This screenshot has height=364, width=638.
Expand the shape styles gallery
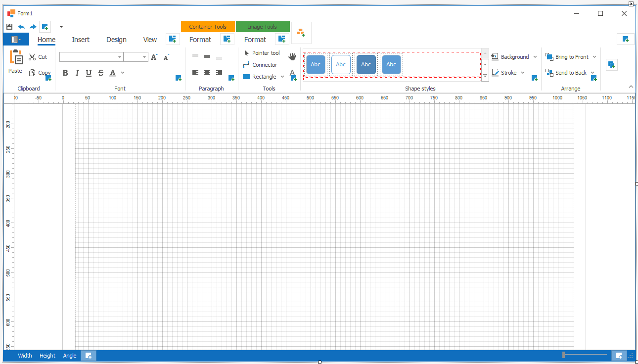coord(485,75)
